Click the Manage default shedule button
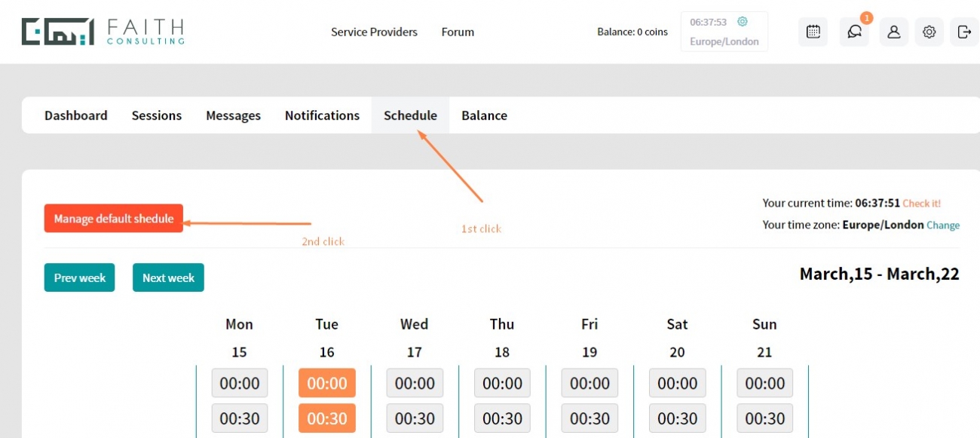Screen dimensions: 980x438 pyautogui.click(x=114, y=219)
